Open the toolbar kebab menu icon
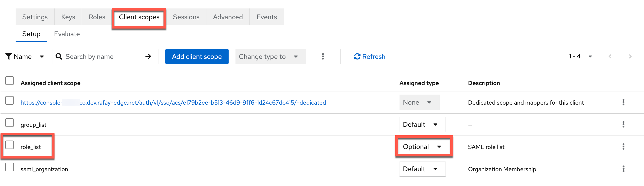The image size is (644, 186). pyautogui.click(x=323, y=57)
